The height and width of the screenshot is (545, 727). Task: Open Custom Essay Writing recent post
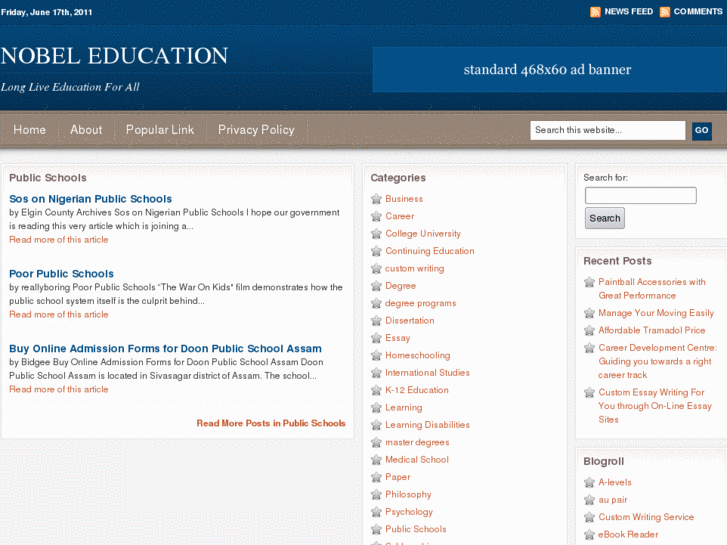(655, 406)
